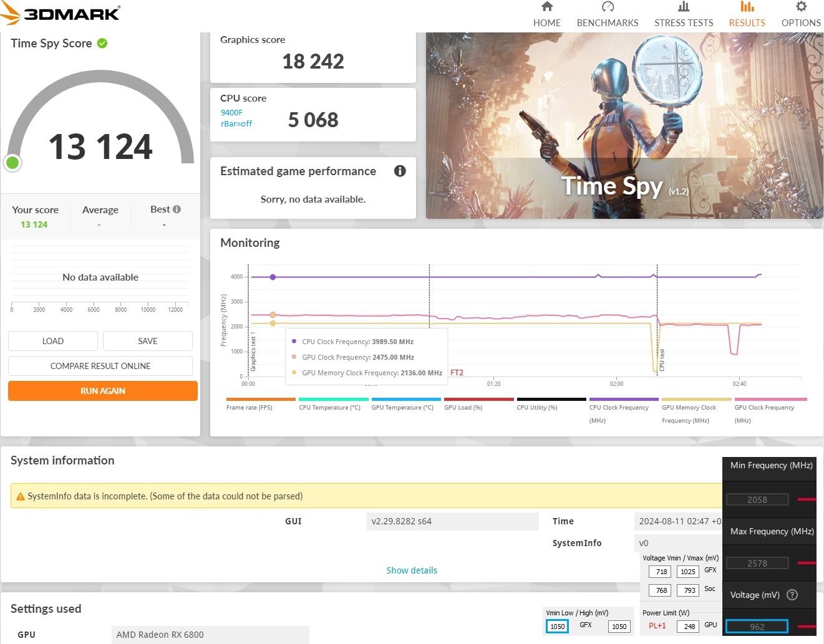The width and height of the screenshot is (824, 644).
Task: Click the red FT2 label on graph
Action: point(457,373)
